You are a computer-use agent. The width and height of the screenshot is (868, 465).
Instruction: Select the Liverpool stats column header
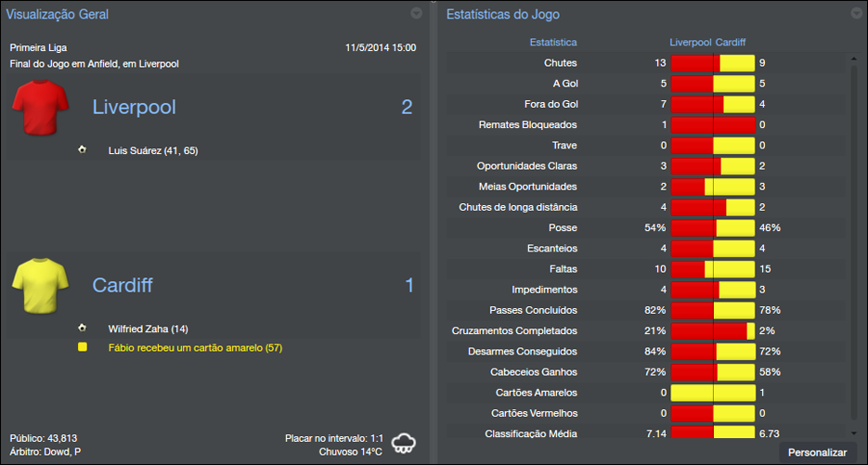690,43
